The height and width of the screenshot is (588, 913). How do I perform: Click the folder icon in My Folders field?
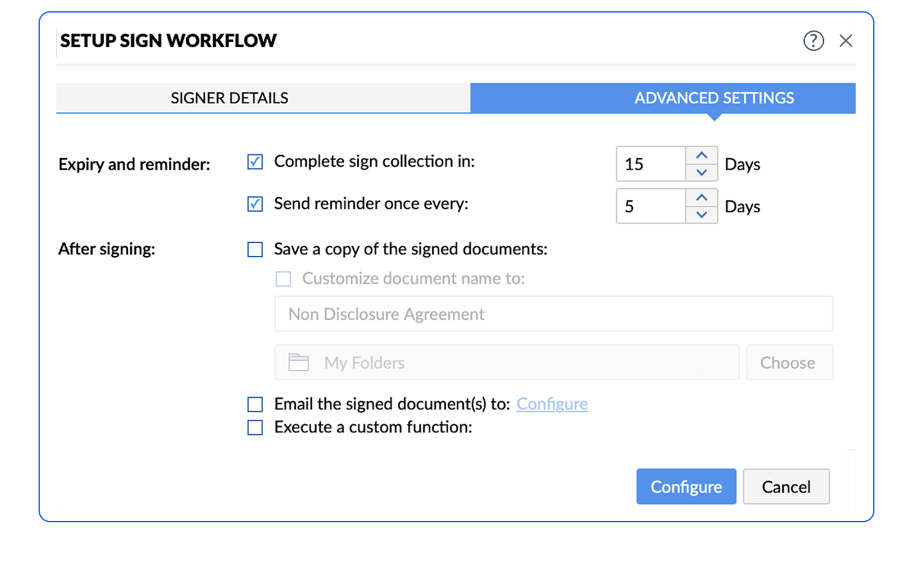click(x=298, y=362)
